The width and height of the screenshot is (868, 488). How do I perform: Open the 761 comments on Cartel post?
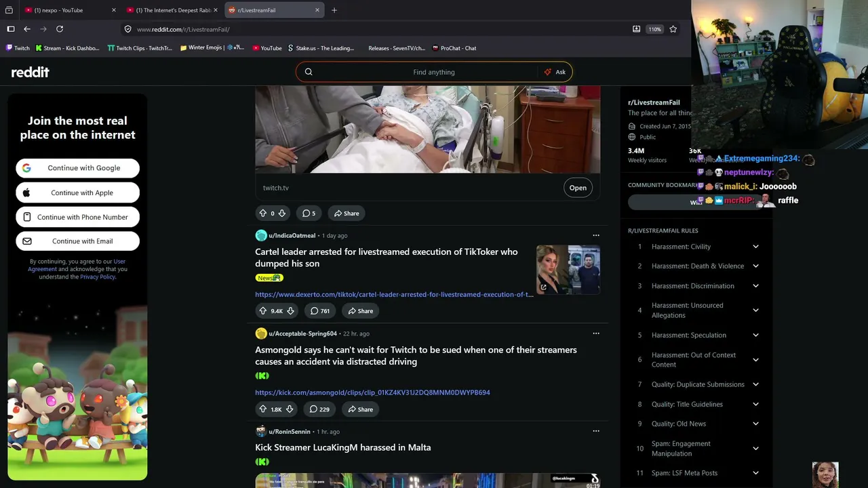(320, 311)
